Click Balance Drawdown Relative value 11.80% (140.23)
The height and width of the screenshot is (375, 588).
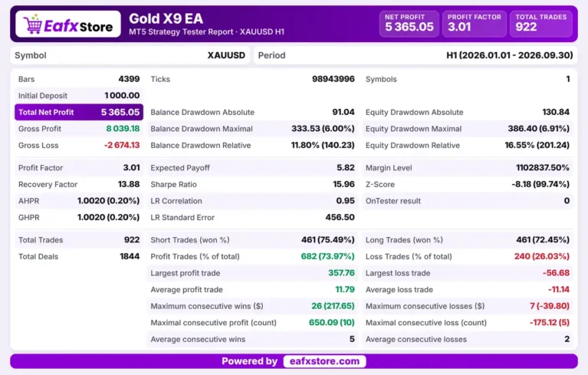(x=323, y=145)
